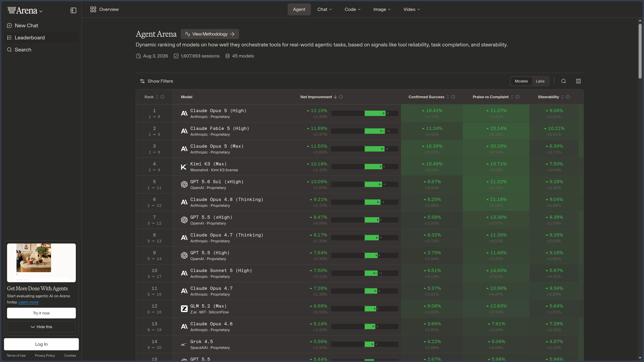
Task: Show info for Praise vs Complaint column
Action: pos(517,97)
